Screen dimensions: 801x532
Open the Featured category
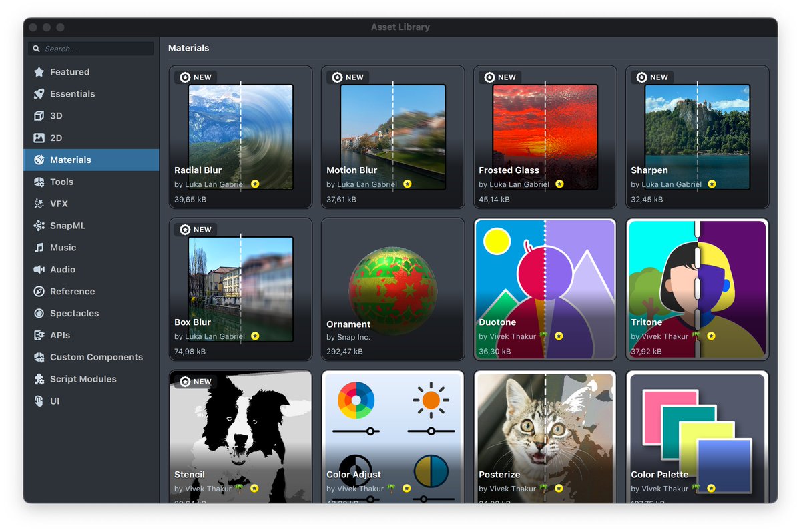pyautogui.click(x=91, y=72)
